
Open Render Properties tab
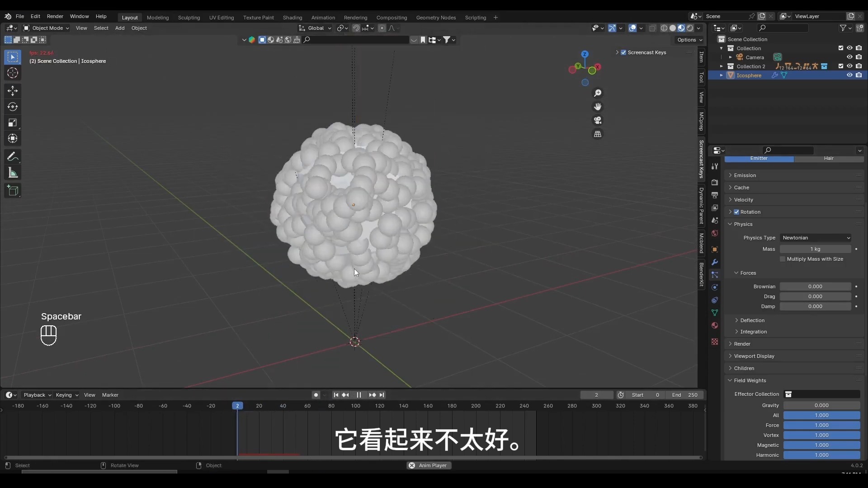[x=715, y=183]
